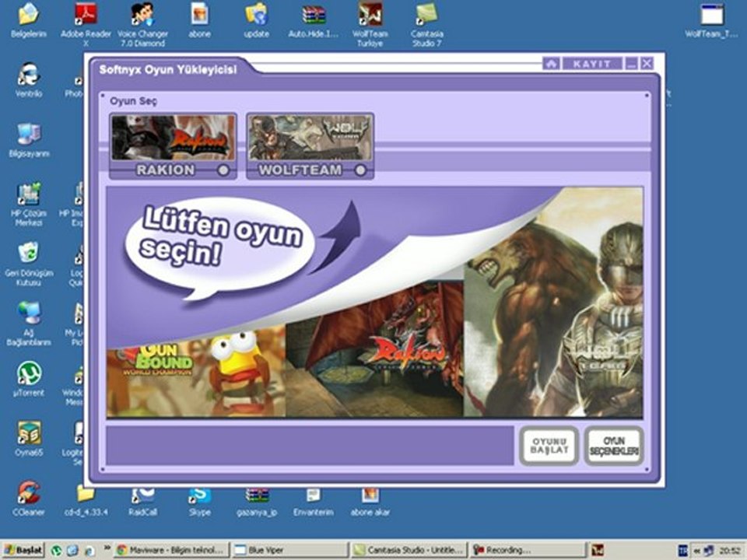Launch Camtasia Studio 7 desktop shortcut
The image size is (747, 560).
click(x=427, y=24)
